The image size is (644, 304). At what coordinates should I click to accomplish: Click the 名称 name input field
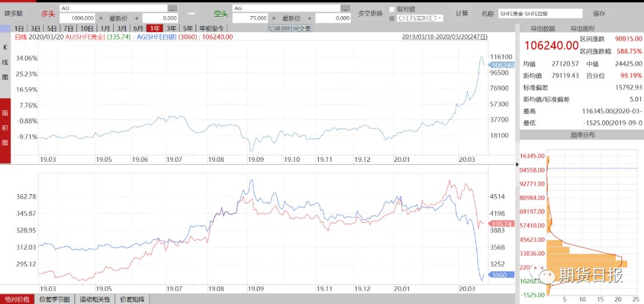[540, 13]
